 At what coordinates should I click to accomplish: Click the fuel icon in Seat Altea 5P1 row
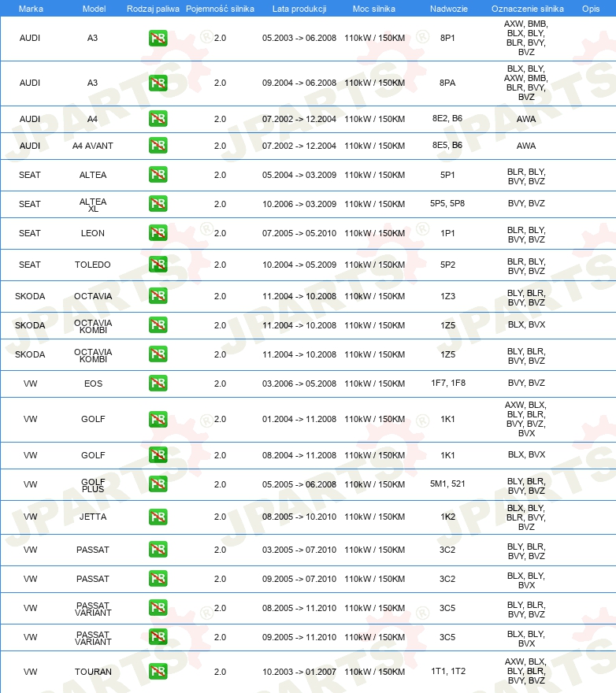[x=158, y=174]
